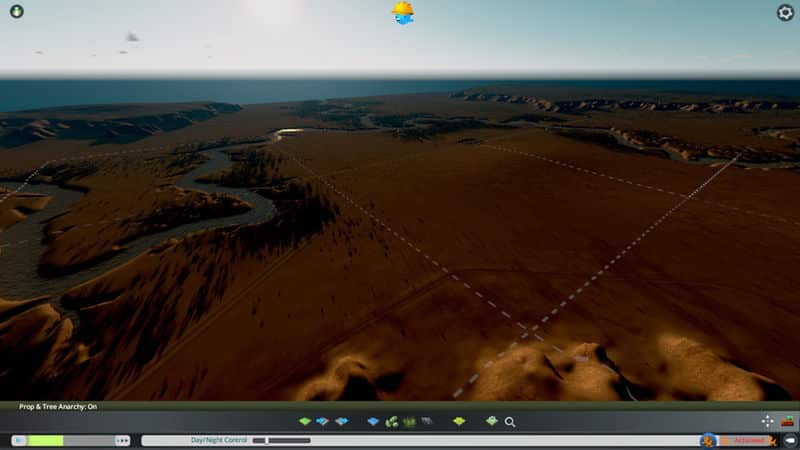This screenshot has height=450, width=800.
Task: Toggle Prop & Tree Anarchy status
Action: tap(58, 407)
